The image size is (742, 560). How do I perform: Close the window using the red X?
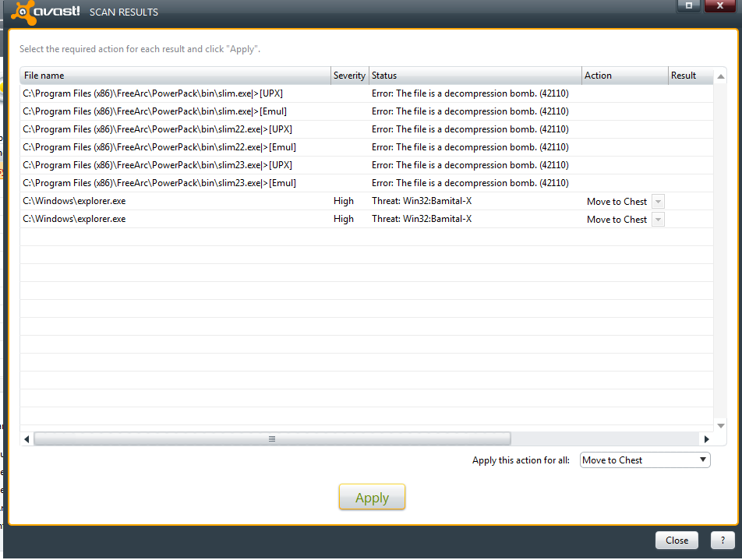[x=719, y=5]
